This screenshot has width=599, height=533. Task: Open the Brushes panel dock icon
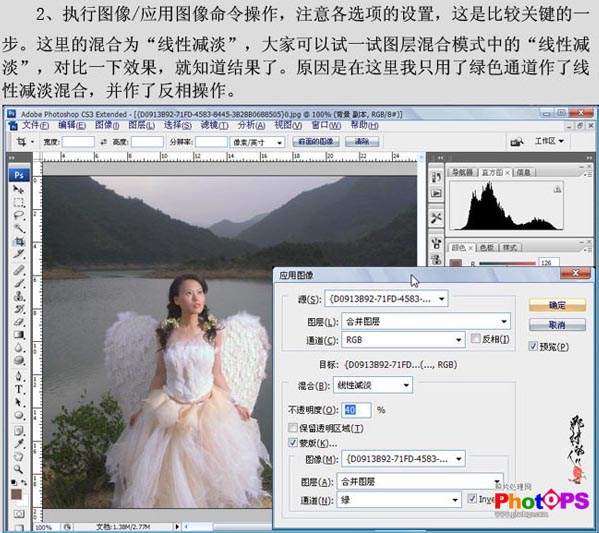pyautogui.click(x=436, y=243)
